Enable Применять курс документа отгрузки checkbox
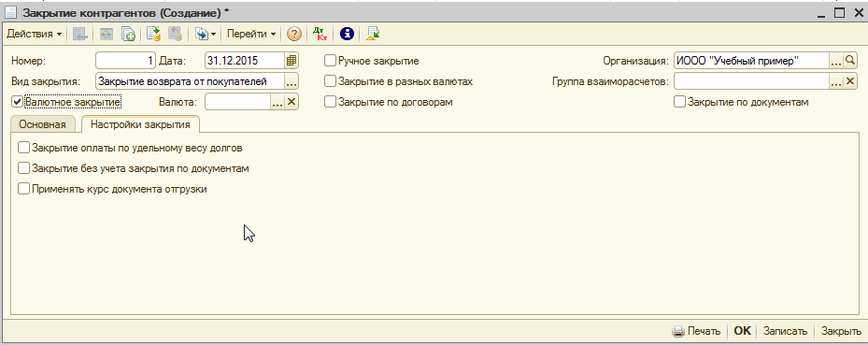The width and height of the screenshot is (868, 345). coord(23,189)
